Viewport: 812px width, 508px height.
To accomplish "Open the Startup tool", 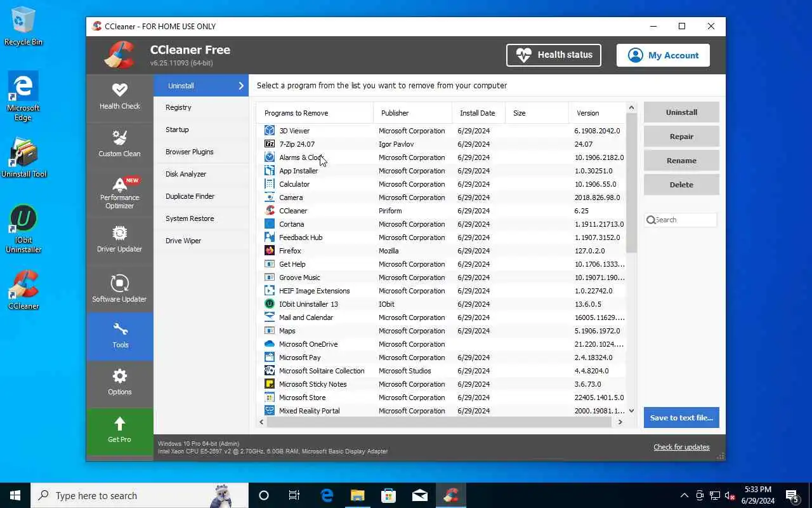I will click(x=201, y=130).
